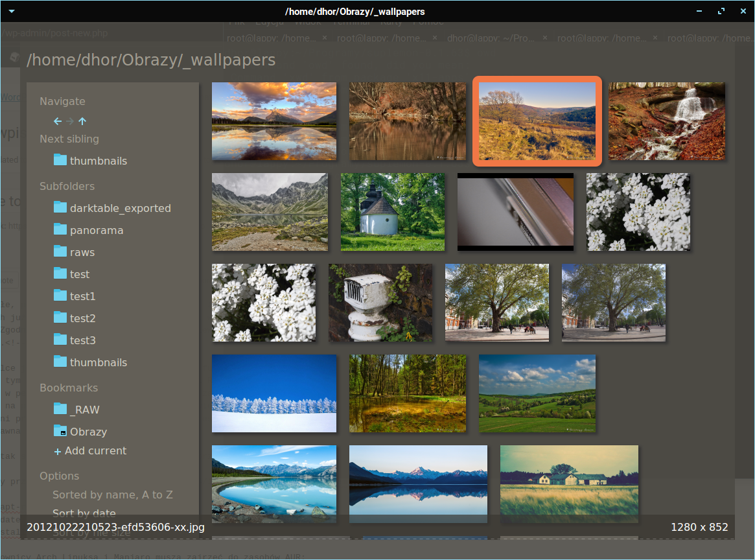Select the farmhouse in wheat field thumbnail
Image resolution: width=755 pixels, height=560 pixels.
569,484
